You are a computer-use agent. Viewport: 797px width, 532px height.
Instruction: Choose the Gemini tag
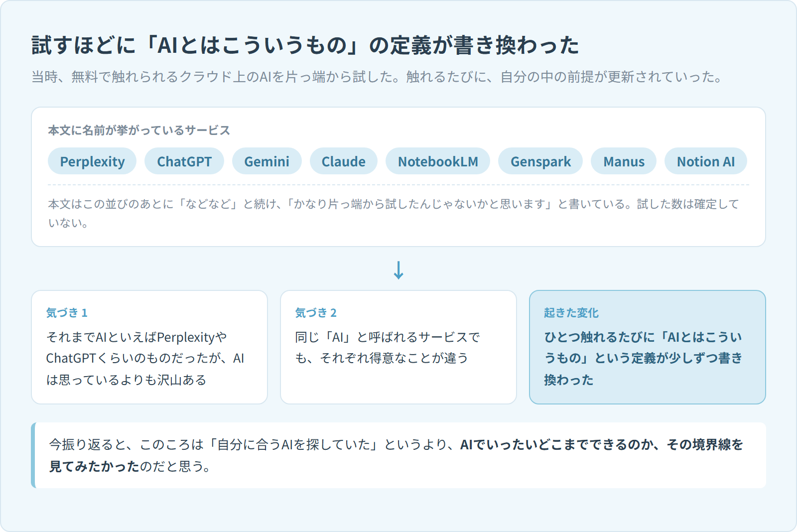pos(266,161)
